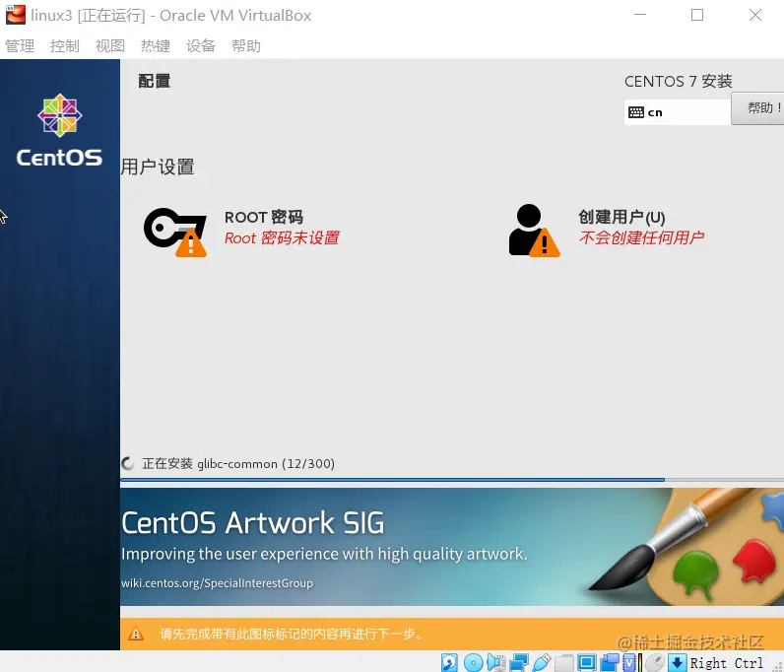This screenshot has width=784, height=672.
Task: Click the 创建用户 person icon
Action: (534, 231)
